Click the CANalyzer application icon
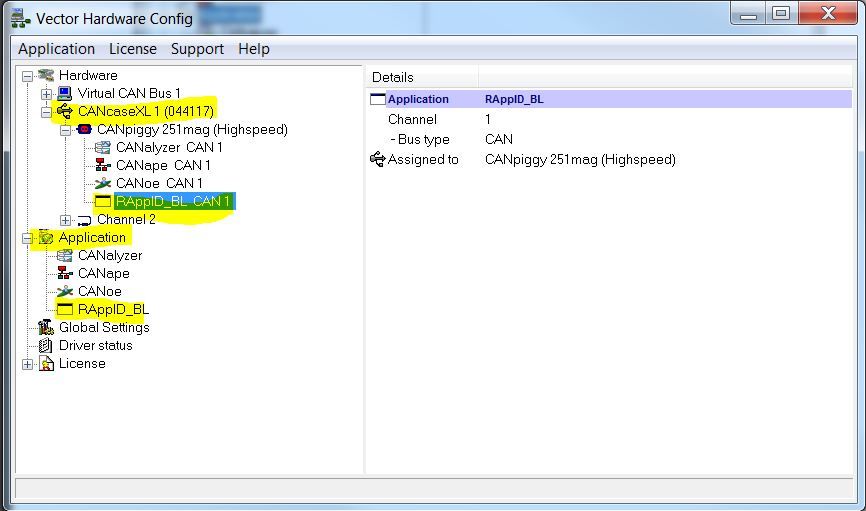This screenshot has height=511, width=866. tap(65, 255)
